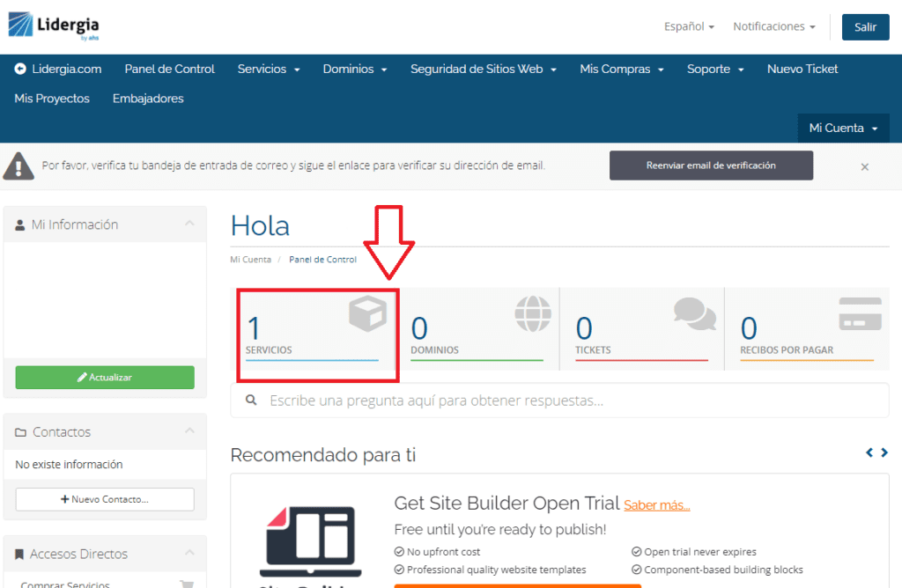Collapse the Mi Información panel
Image resolution: width=902 pixels, height=588 pixels.
click(x=190, y=223)
